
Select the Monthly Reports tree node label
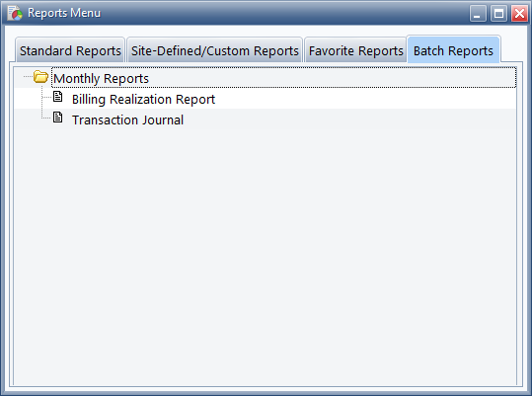pyautogui.click(x=101, y=78)
